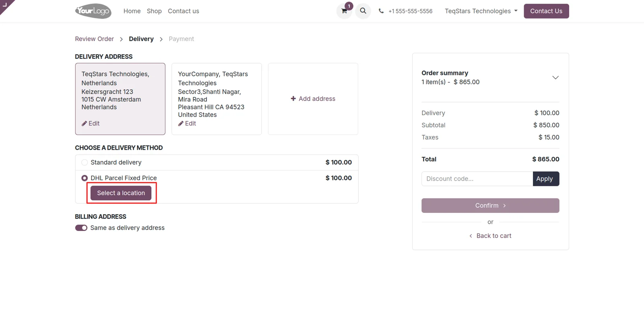Click the plus icon for Add address
Screen dimensions: 644x336
[293, 99]
